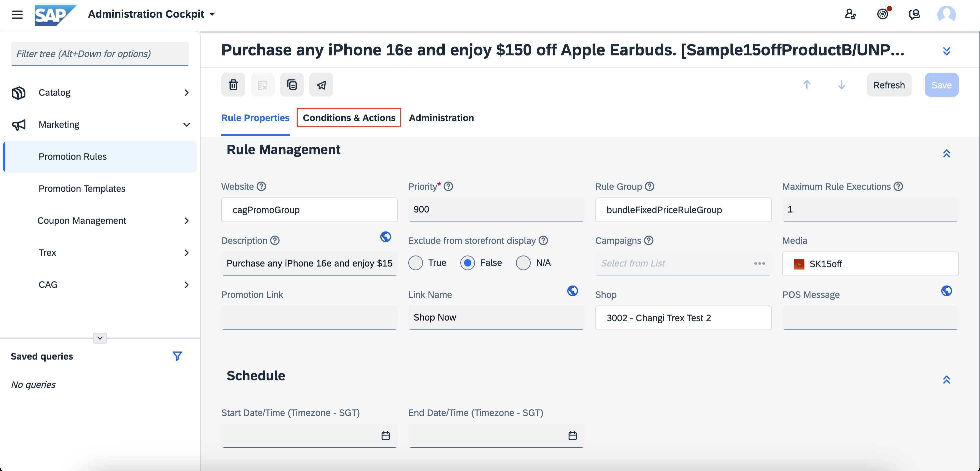Viewport: 980px width, 471px height.
Task: Click the Marketing megaphone icon
Action: 19,125
